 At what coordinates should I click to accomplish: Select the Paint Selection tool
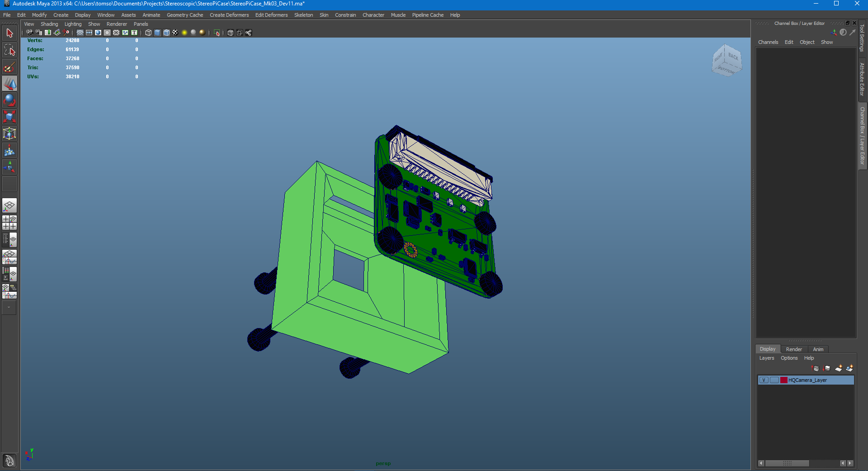pos(9,67)
